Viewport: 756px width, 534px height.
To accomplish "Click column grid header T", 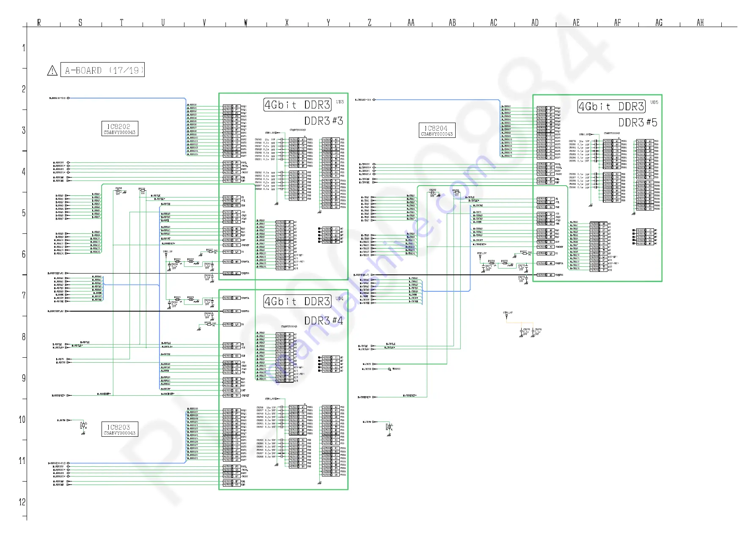I will point(122,23).
